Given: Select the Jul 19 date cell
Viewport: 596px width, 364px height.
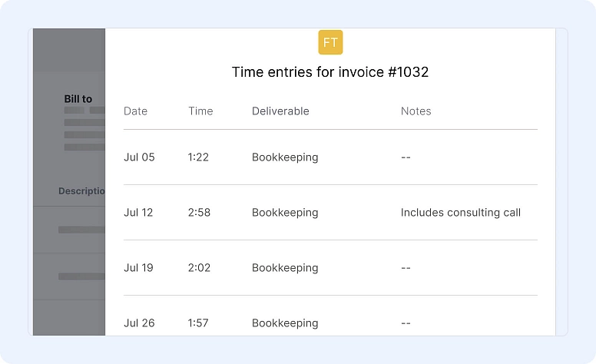Looking at the screenshot, I should [x=138, y=268].
